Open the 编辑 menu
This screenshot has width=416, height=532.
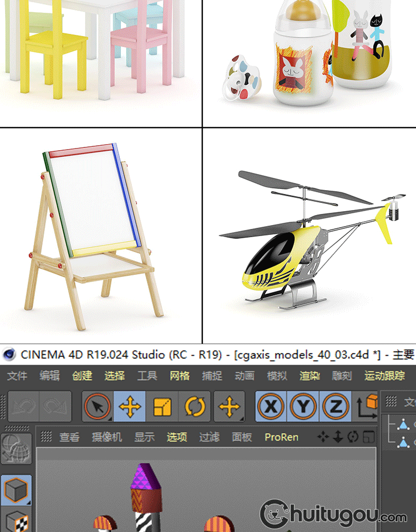[49, 376]
